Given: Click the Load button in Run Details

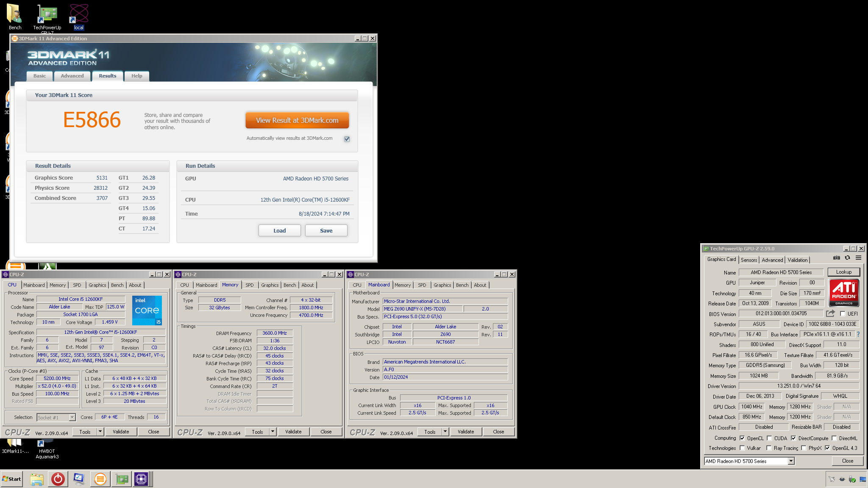Looking at the screenshot, I should tap(280, 230).
